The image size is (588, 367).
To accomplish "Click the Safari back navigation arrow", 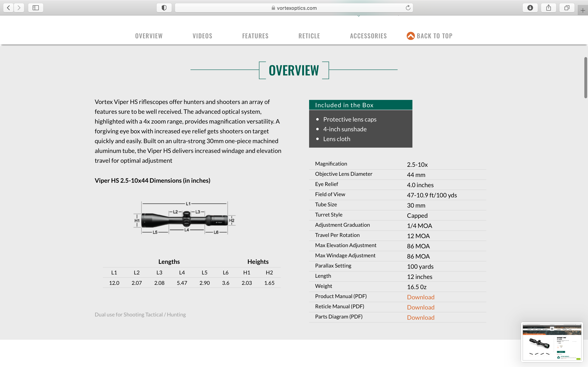I will [9, 8].
